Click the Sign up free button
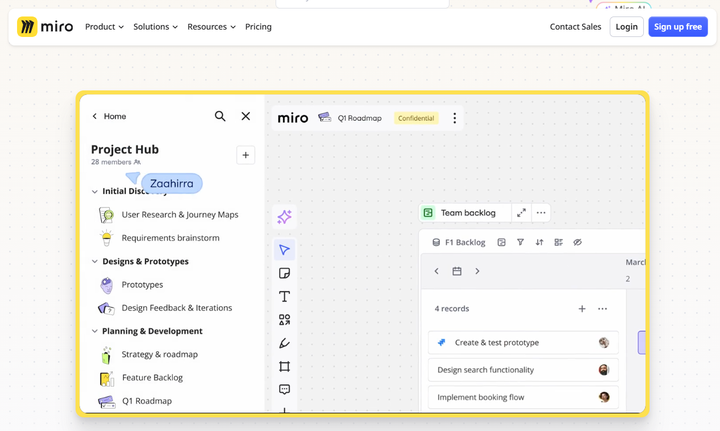The height and width of the screenshot is (431, 720). [678, 27]
